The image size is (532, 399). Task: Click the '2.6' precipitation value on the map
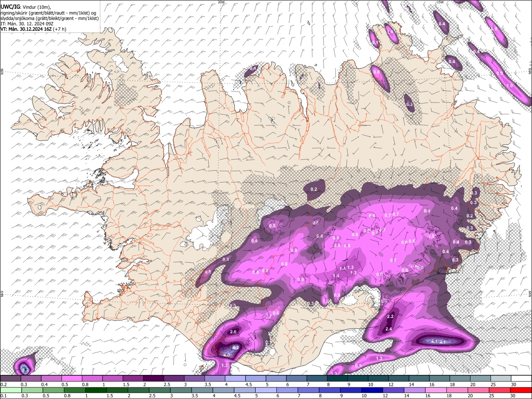[x=233, y=332]
